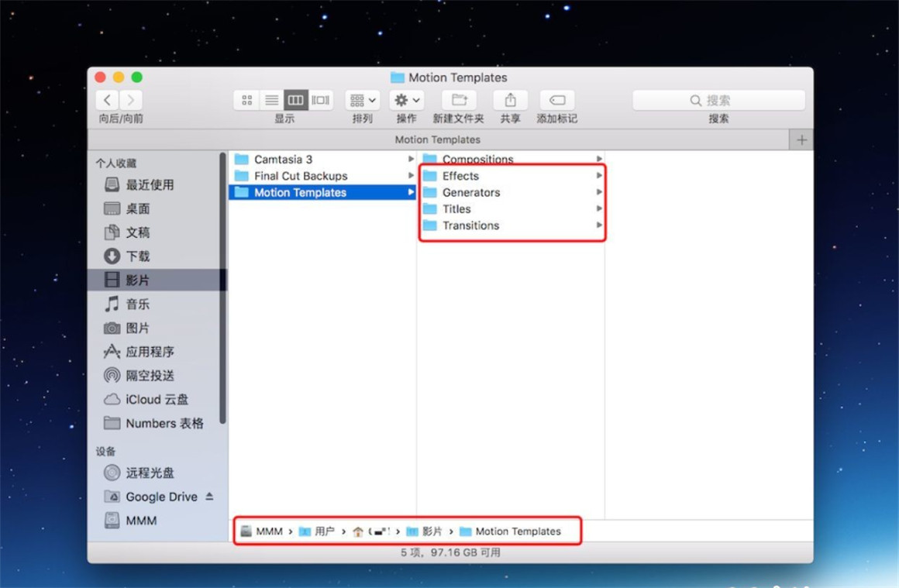Expand the Transitions folder
899x588 pixels.
coord(470,225)
